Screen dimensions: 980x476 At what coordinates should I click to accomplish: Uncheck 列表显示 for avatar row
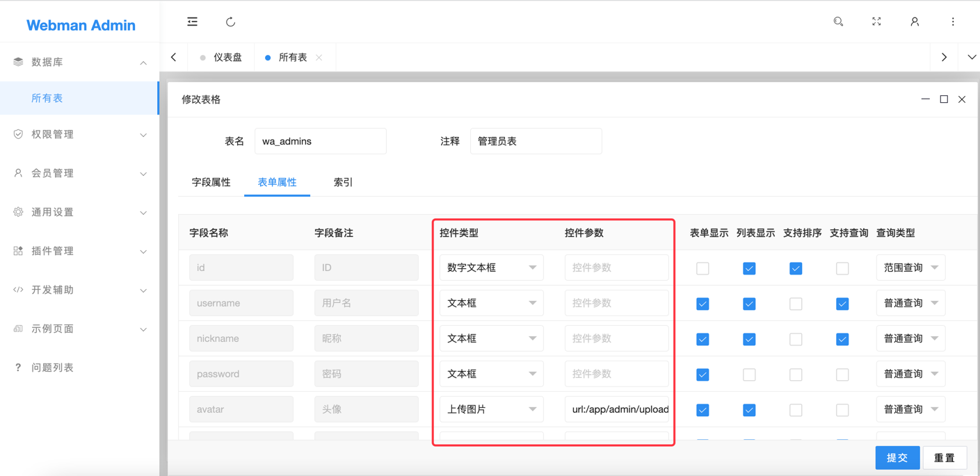pos(749,410)
